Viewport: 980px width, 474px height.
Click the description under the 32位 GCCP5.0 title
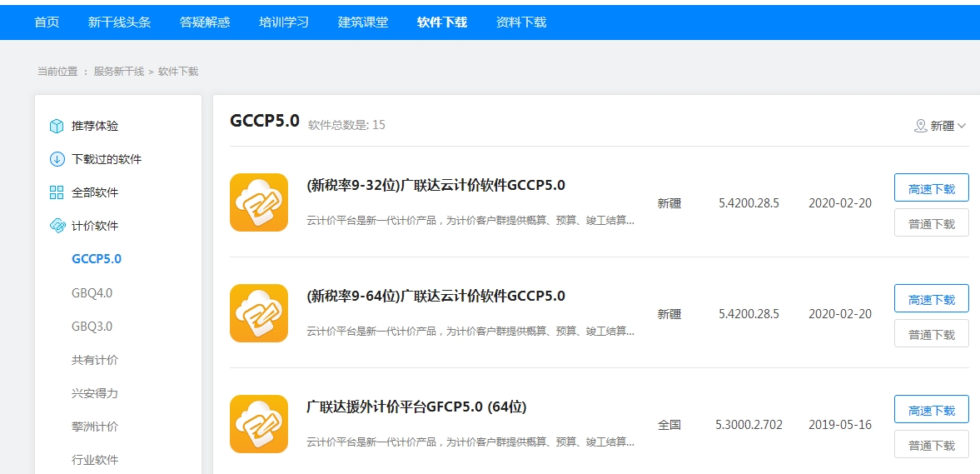(470, 221)
